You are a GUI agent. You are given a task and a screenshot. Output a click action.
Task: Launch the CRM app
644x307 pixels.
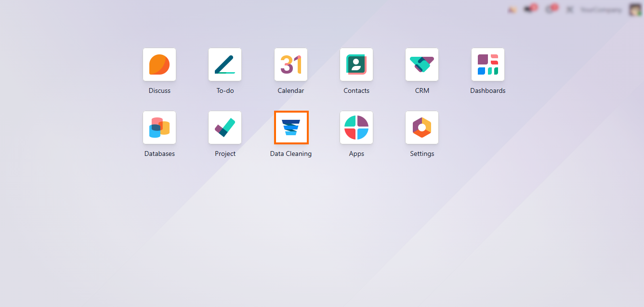point(422,64)
